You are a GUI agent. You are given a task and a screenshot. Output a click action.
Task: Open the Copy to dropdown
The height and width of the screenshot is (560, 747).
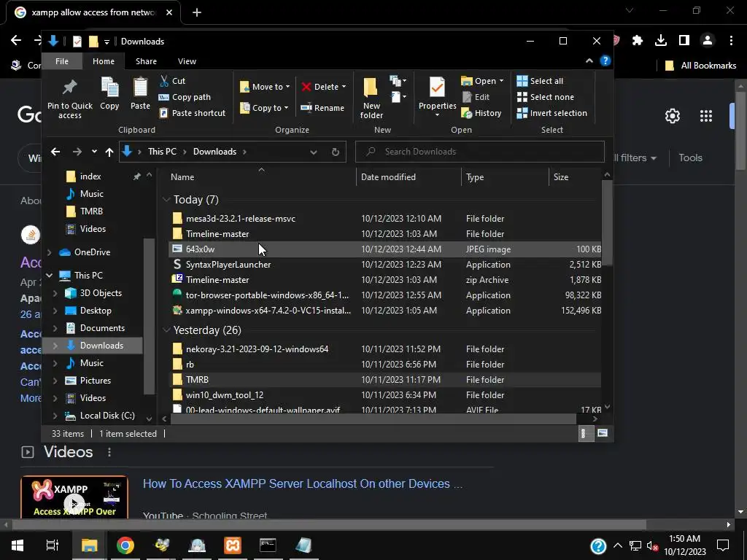click(x=264, y=108)
